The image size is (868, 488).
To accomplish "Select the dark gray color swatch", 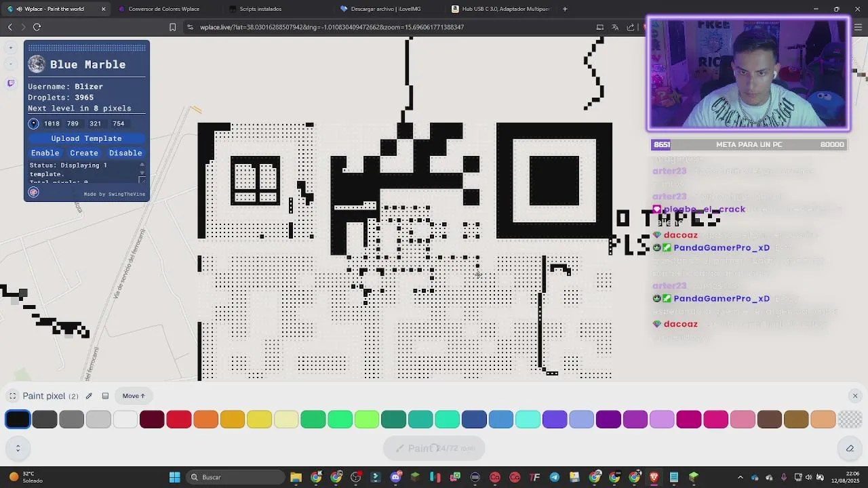I will [x=45, y=420].
